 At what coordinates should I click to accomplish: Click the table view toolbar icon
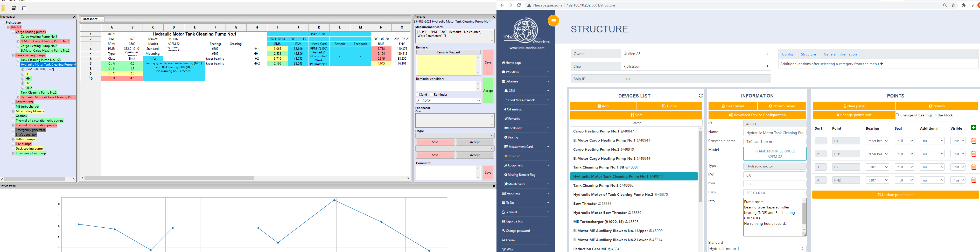tap(14, 8)
